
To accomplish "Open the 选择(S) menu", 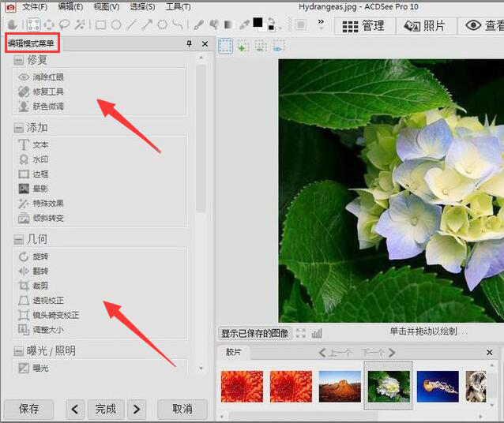I will click(142, 7).
